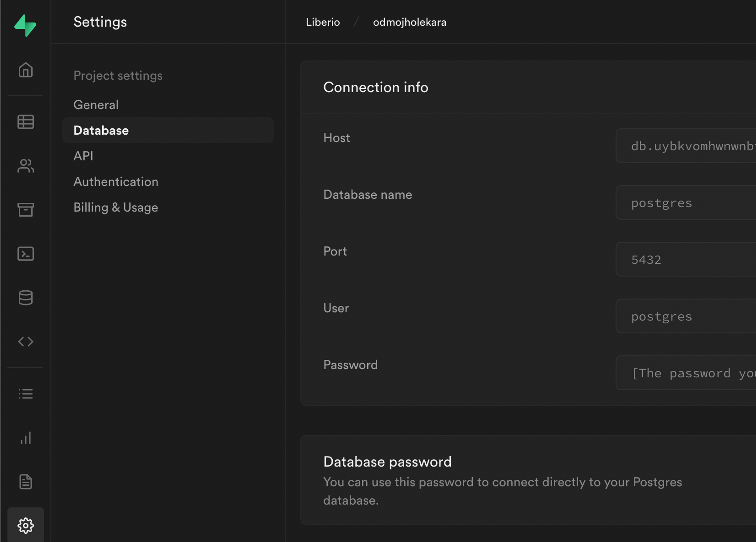The height and width of the screenshot is (542, 756).
Task: Open the Reports bar chart icon
Action: [x=26, y=438]
